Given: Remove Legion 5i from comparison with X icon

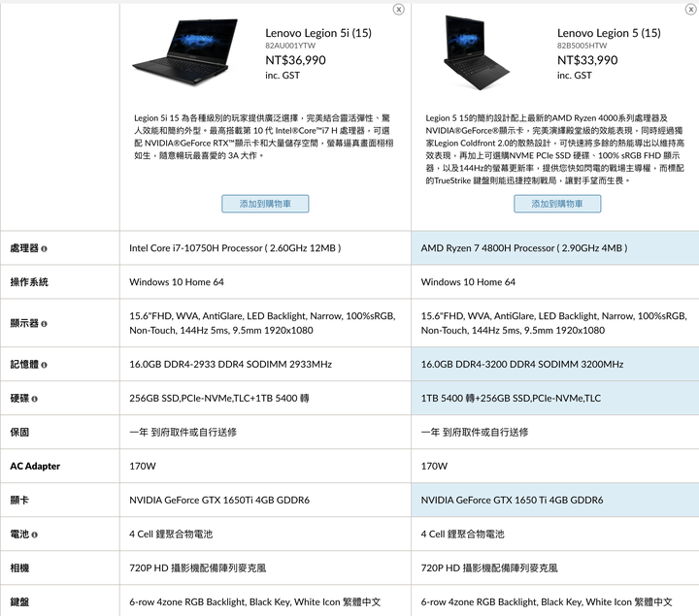Looking at the screenshot, I should pyautogui.click(x=399, y=10).
